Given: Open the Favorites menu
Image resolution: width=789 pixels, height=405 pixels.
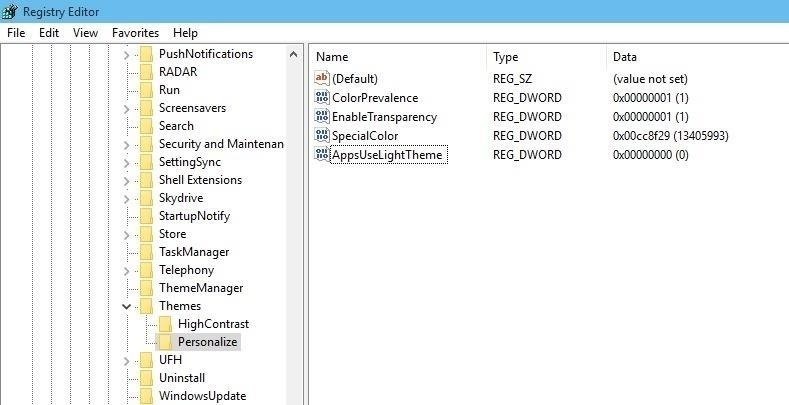Looking at the screenshot, I should coord(135,33).
